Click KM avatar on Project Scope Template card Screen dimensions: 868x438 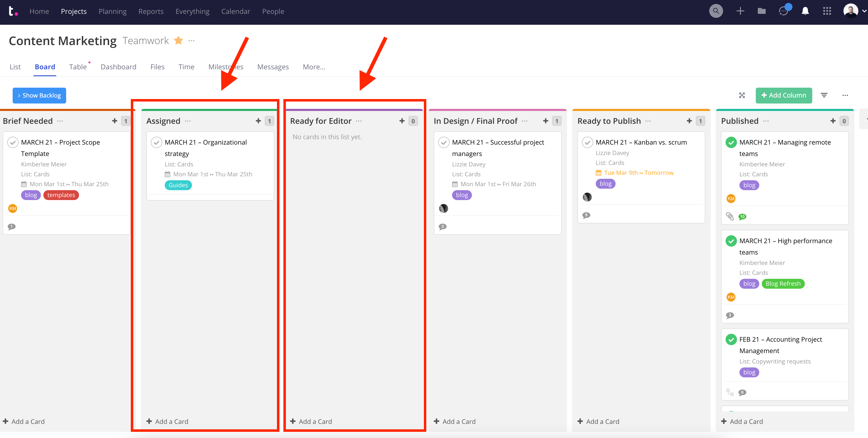click(x=12, y=208)
